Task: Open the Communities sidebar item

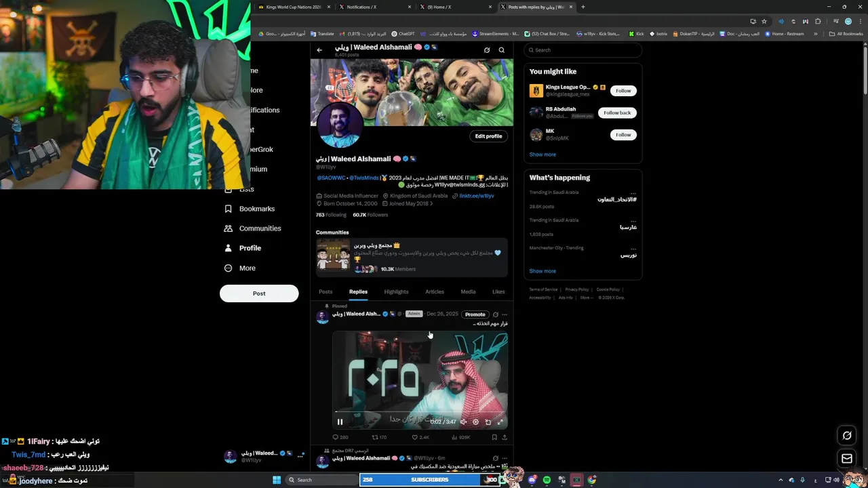Action: pyautogui.click(x=252, y=228)
